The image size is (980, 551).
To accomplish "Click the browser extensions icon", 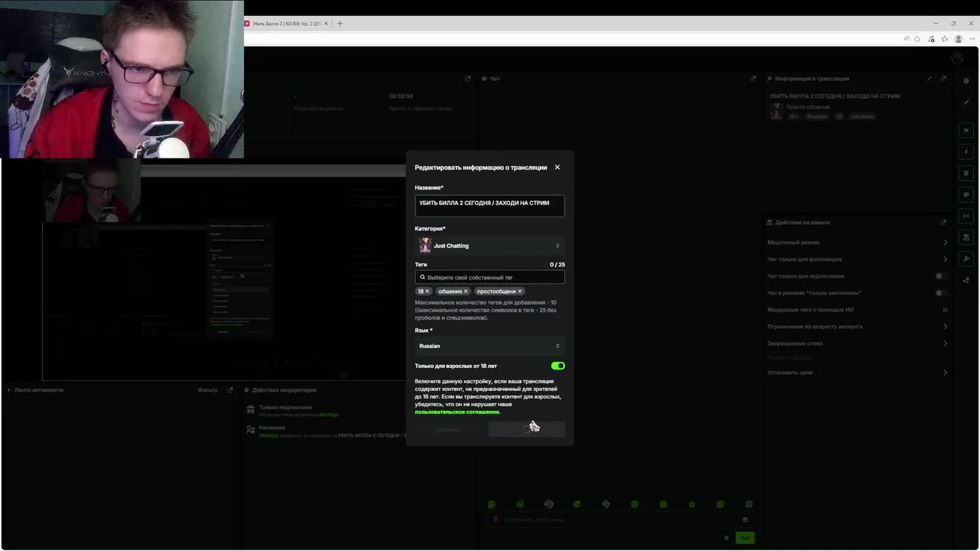I will pos(931,39).
